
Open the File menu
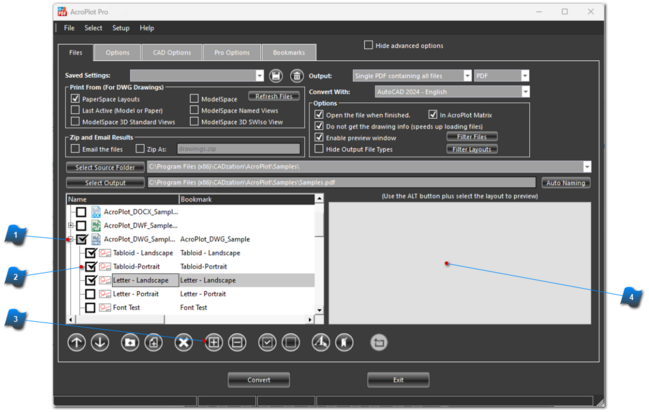(x=69, y=28)
